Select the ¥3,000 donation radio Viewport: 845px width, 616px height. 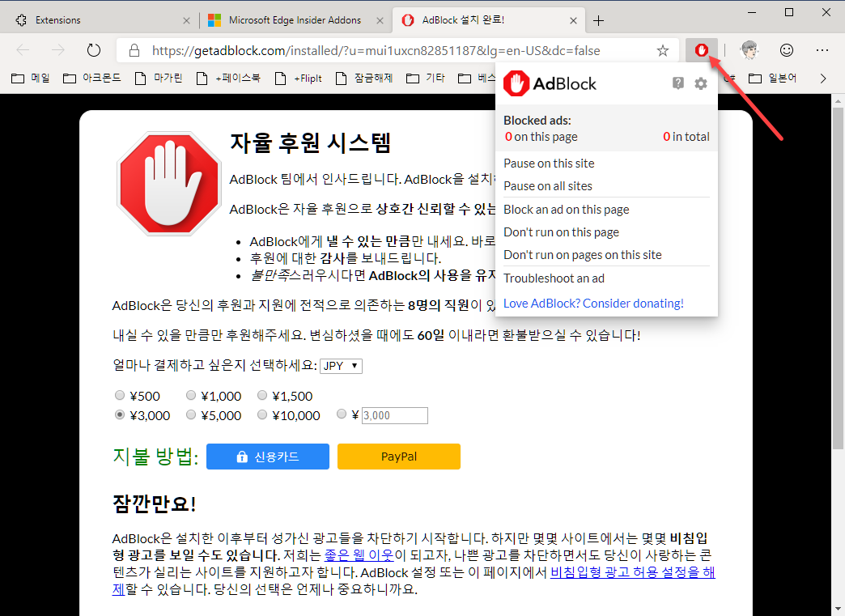click(x=120, y=415)
